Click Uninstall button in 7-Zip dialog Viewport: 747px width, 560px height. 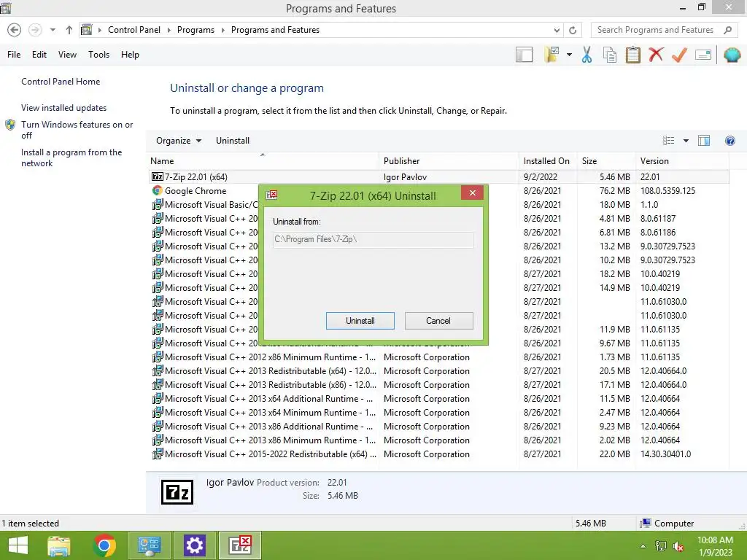pos(360,321)
